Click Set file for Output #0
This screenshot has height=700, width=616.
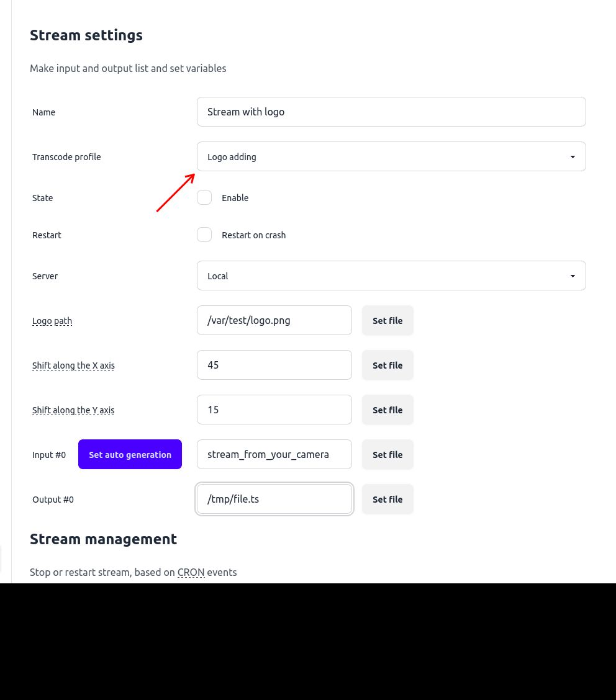[x=387, y=499]
